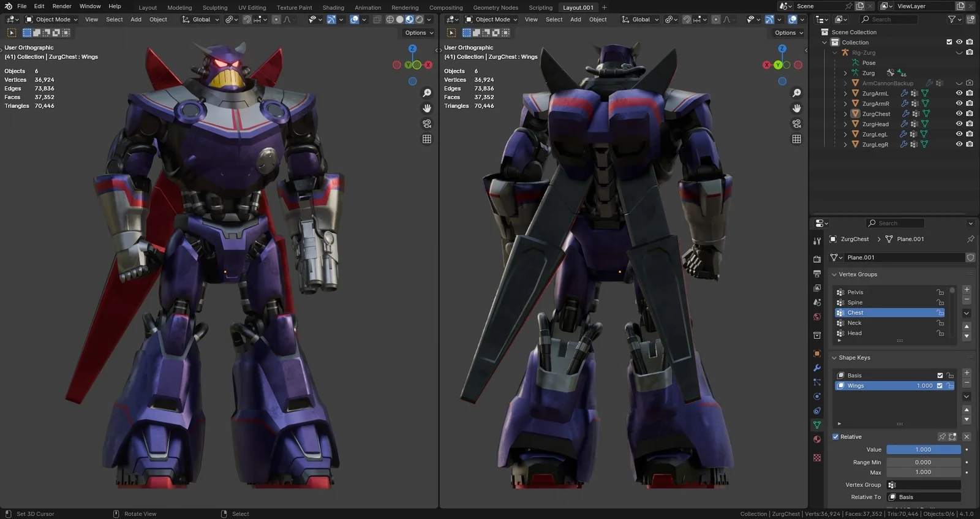Mute the Basis shape key checkbox
This screenshot has width=980, height=519.
coord(940,376)
